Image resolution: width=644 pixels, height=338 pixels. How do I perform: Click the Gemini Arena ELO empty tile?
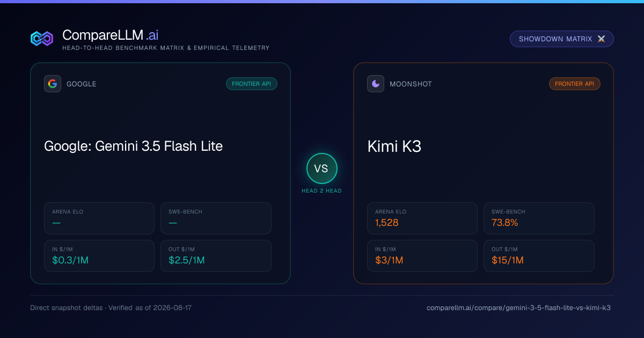(x=99, y=218)
